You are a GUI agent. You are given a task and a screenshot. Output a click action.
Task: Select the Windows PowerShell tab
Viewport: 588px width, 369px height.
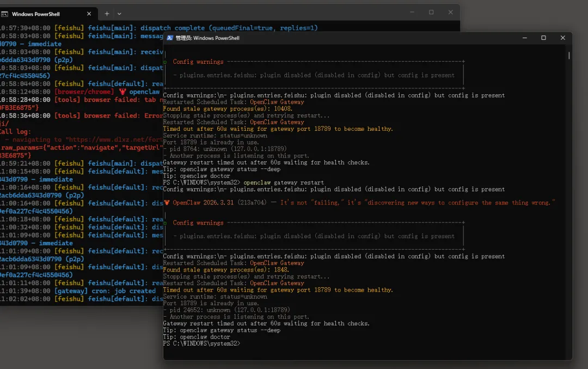(48, 14)
